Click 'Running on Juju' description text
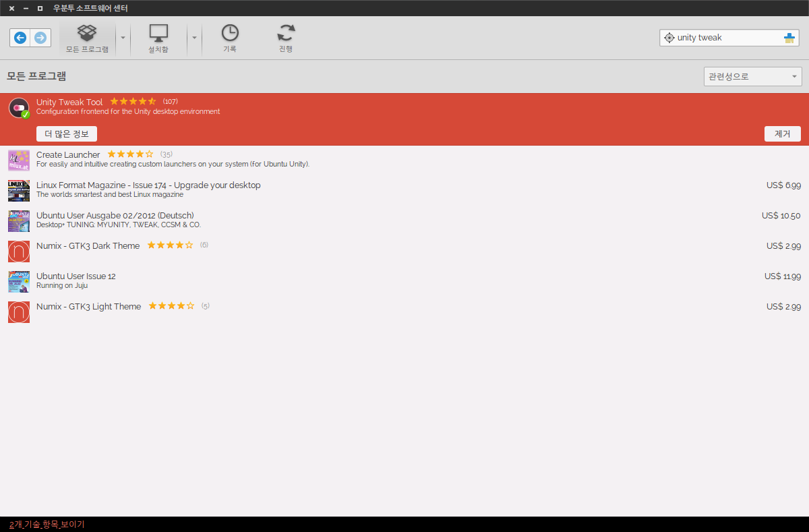The image size is (809, 532). click(x=62, y=285)
